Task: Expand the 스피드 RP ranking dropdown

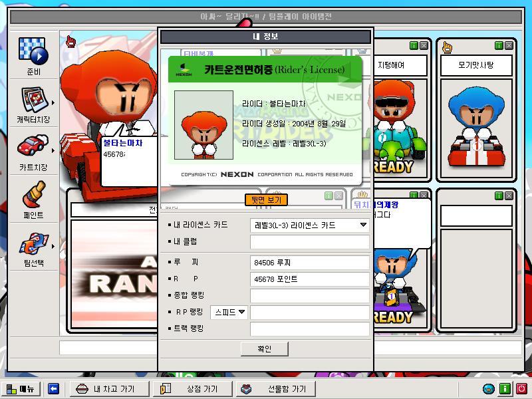Action: 229,312
